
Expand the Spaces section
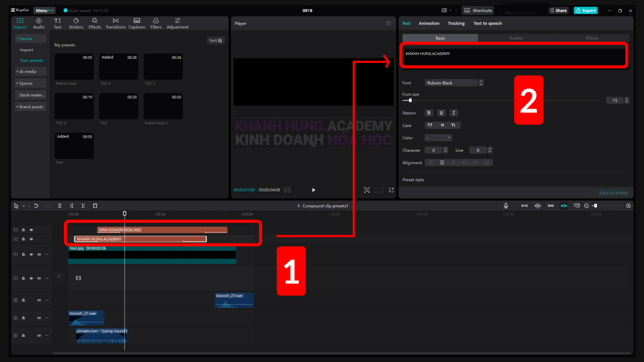pos(30,83)
